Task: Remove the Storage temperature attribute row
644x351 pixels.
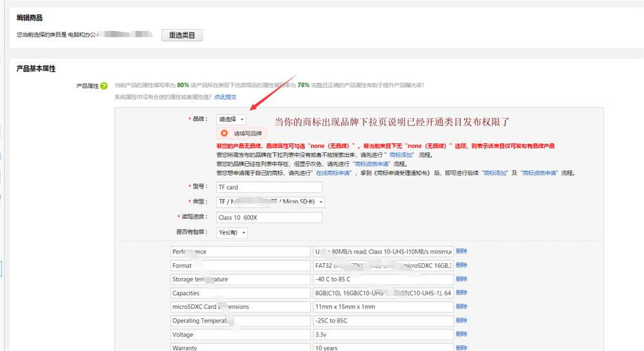Action: pyautogui.click(x=462, y=279)
